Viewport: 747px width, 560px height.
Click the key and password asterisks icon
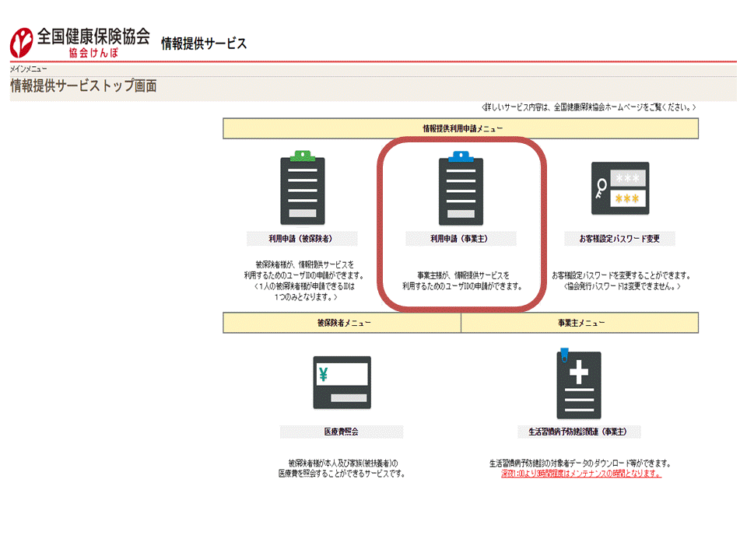click(620, 187)
